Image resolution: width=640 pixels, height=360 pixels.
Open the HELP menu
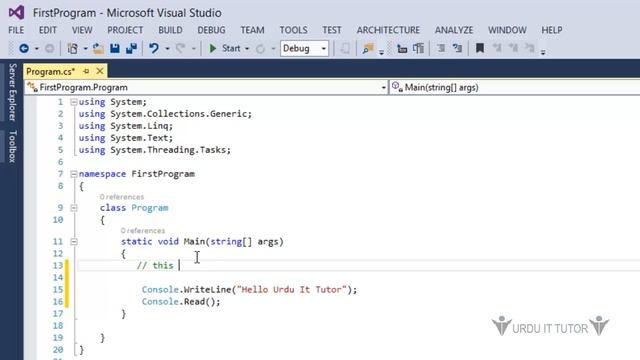point(552,30)
